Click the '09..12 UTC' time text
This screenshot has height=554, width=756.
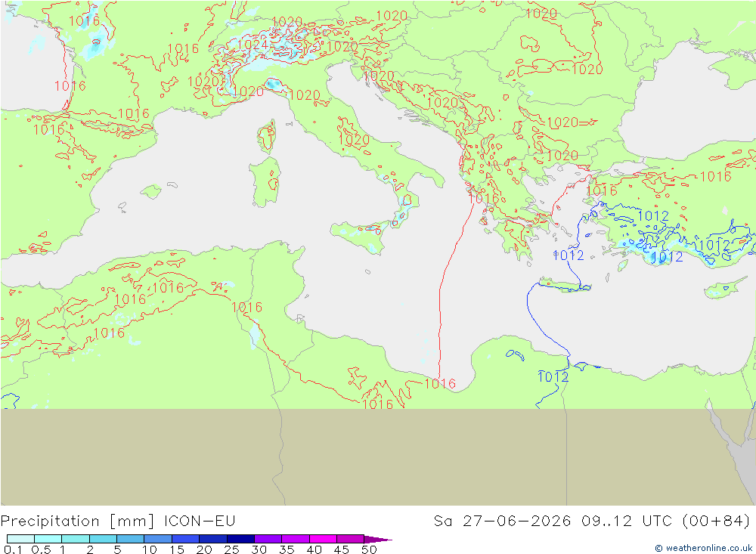click(x=627, y=522)
